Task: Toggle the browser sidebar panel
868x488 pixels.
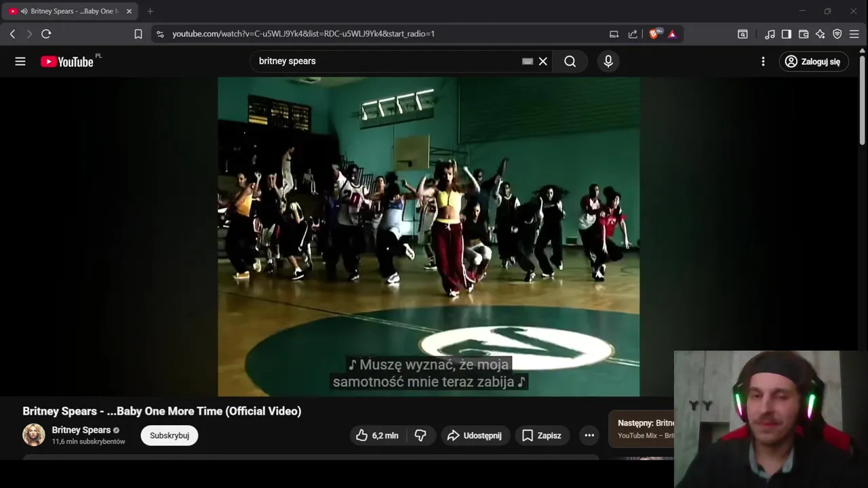Action: pos(787,34)
